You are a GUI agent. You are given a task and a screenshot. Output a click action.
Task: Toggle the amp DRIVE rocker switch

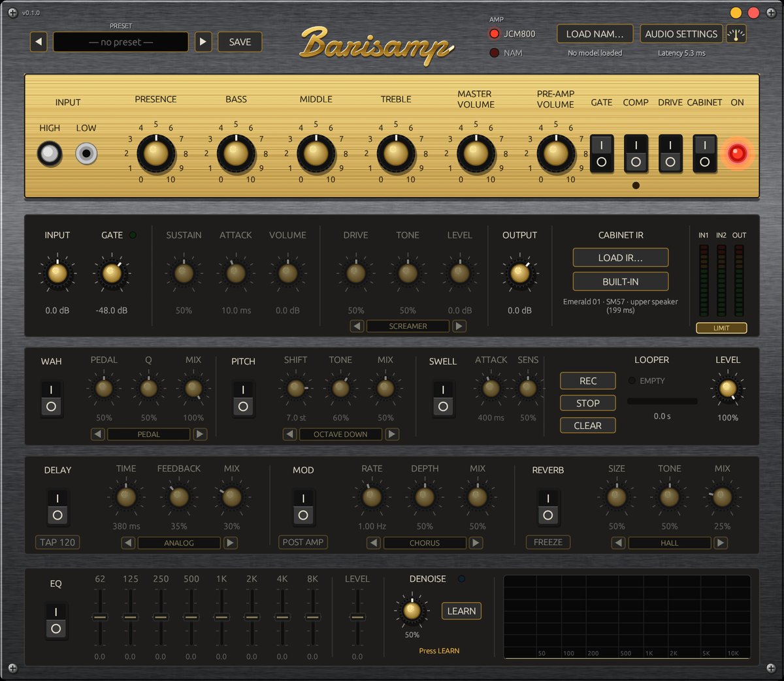(x=670, y=153)
